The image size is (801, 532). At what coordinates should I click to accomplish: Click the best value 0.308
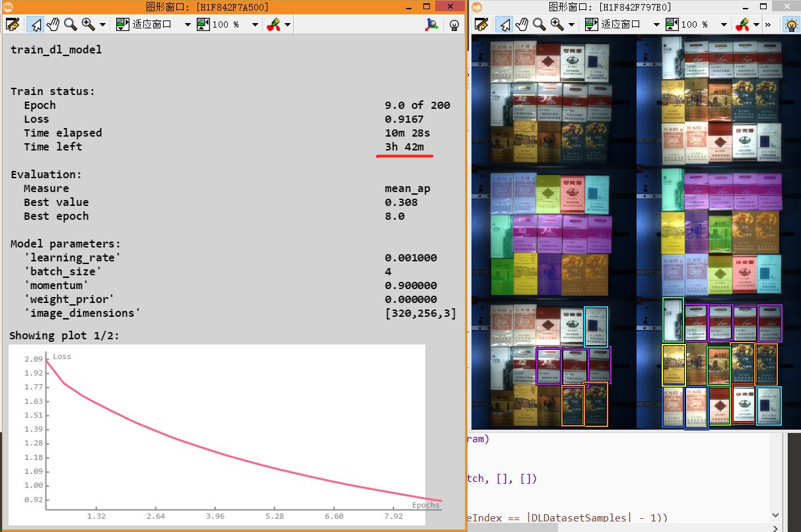(401, 202)
